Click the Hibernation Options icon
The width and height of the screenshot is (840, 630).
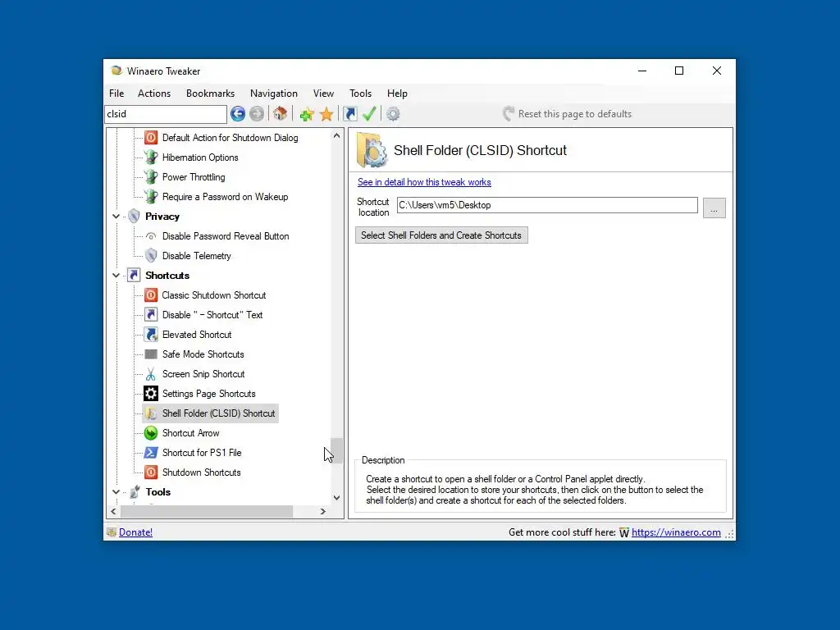point(151,157)
